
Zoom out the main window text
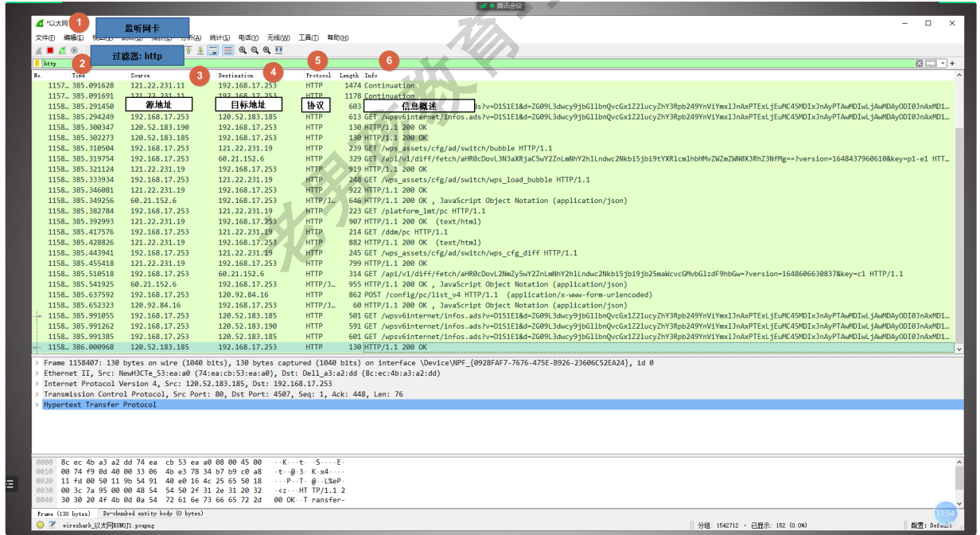(255, 50)
